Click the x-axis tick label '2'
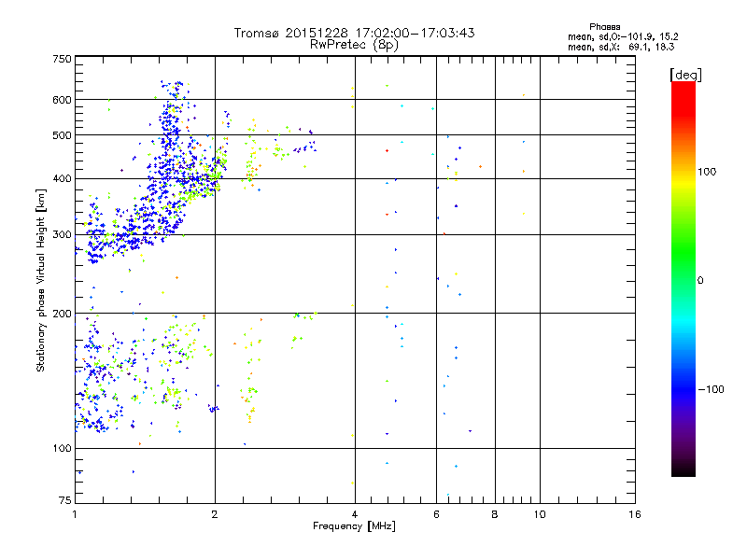Image resolution: width=747 pixels, height=560 pixels. point(215,514)
